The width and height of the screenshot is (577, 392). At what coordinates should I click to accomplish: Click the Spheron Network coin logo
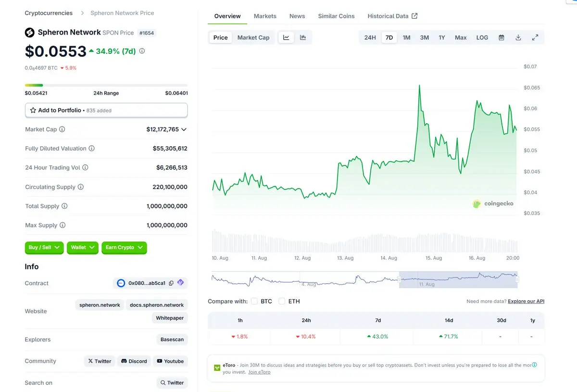[x=30, y=32]
